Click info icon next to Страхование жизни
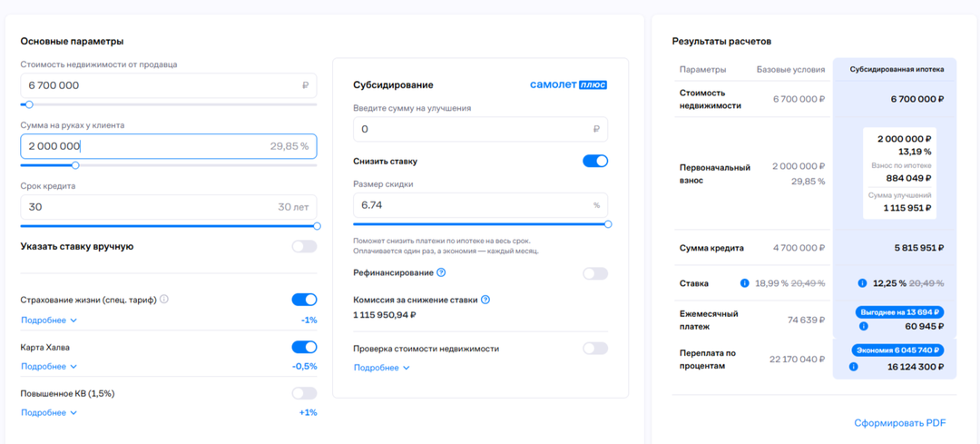980x444 pixels. (x=164, y=300)
